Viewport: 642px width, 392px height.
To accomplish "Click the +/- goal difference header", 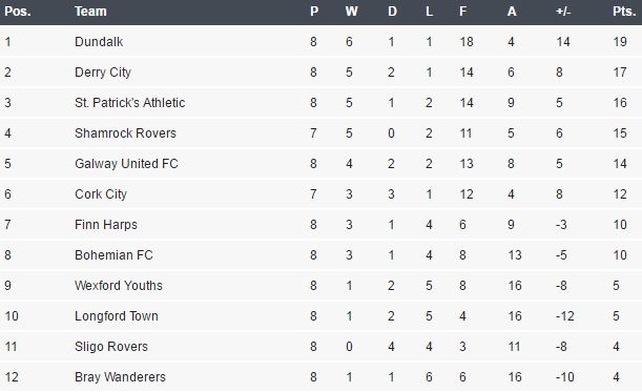I will coord(563,11).
